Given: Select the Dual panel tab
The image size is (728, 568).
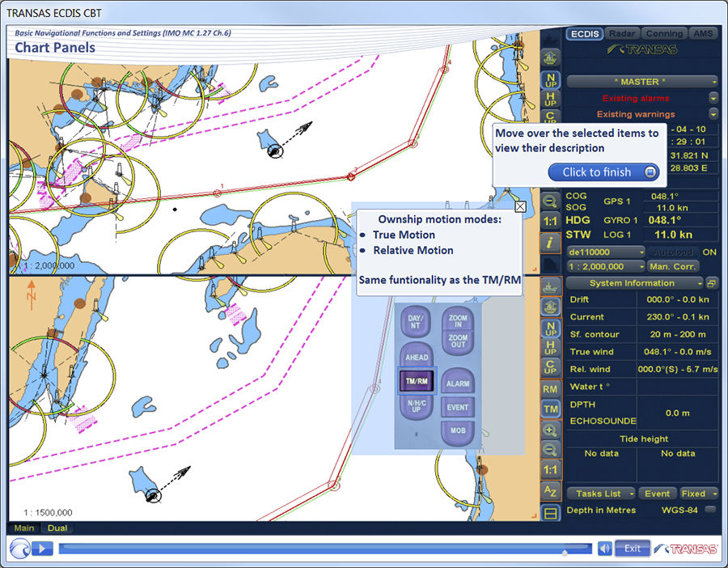Looking at the screenshot, I should (57, 528).
